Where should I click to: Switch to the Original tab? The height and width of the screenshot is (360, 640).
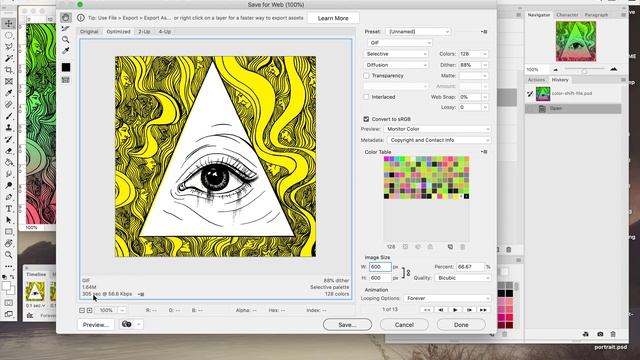[89, 31]
